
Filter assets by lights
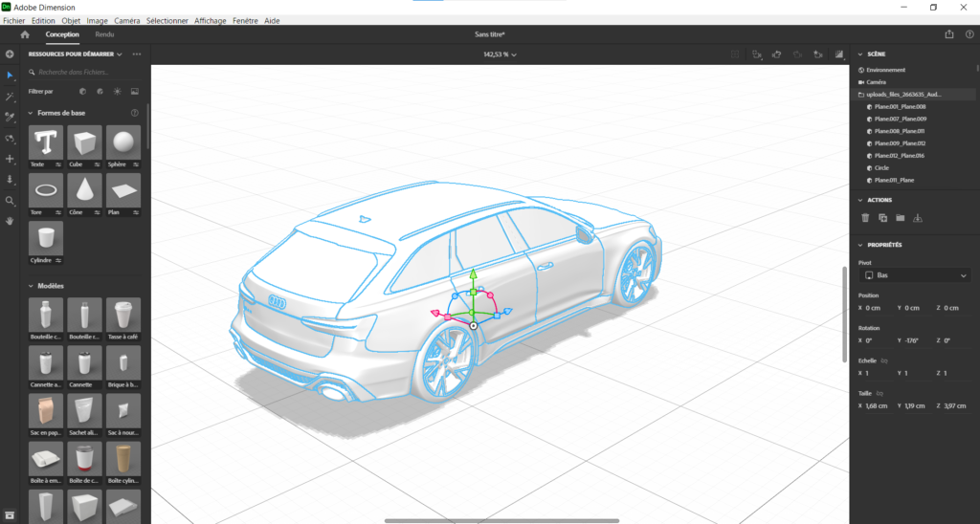click(x=118, y=92)
